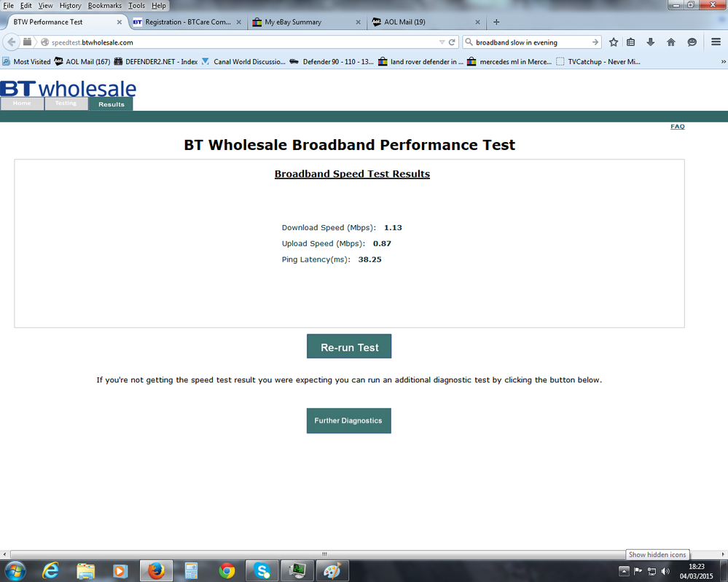Click the Reload page icon in address bar
728x582 pixels.
(452, 42)
